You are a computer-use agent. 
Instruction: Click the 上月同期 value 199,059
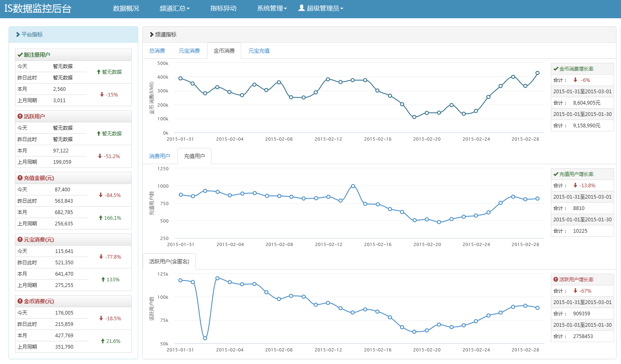[x=62, y=162]
